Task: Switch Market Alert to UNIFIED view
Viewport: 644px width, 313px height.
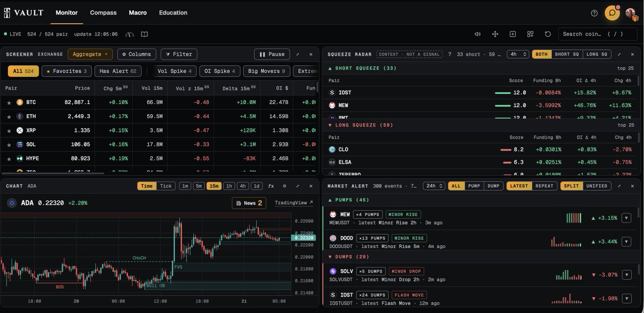Action: point(597,186)
